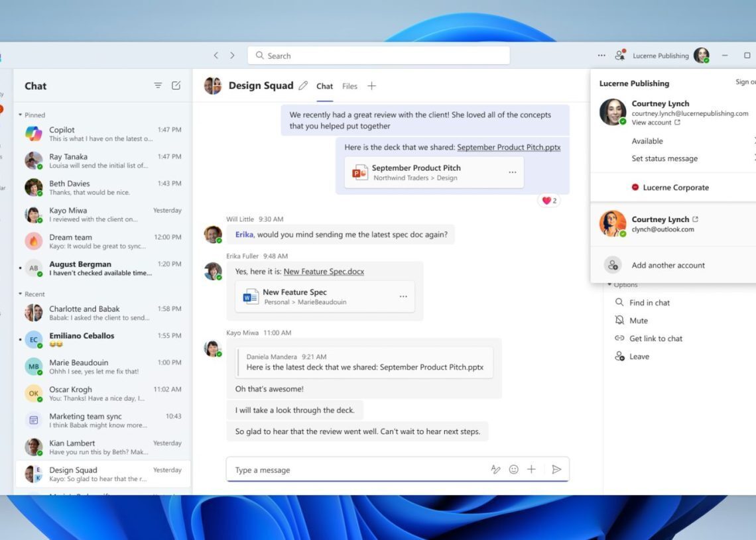Open the more options ellipsis in title bar
This screenshot has width=756, height=540.
[601, 56]
